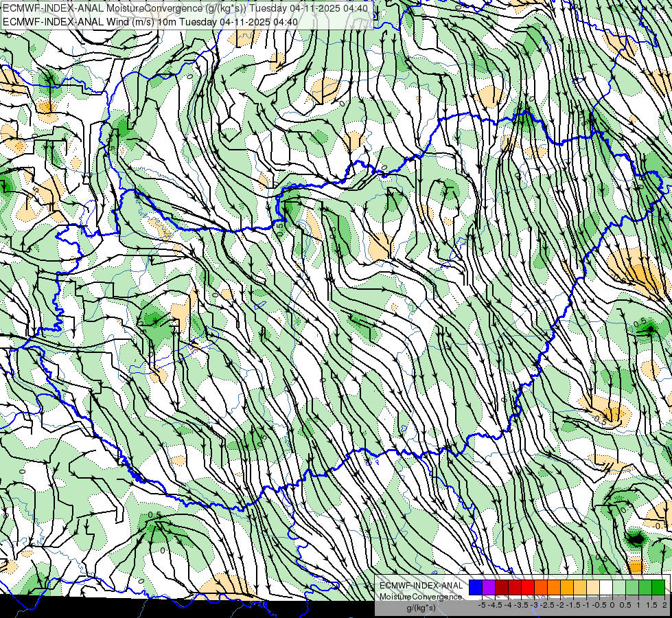Click the '2' value at legend scale end
672x618 pixels.
tap(664, 605)
